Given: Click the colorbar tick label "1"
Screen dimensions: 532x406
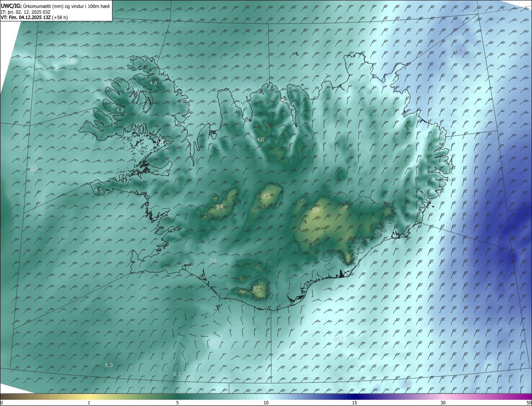Looking at the screenshot, I should click(89, 403).
